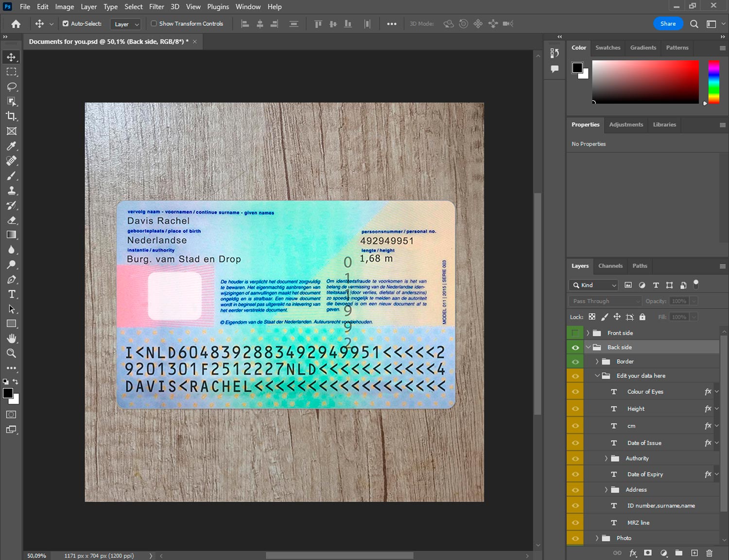Click the horizontal scrollbar below the canvas
This screenshot has width=729, height=560.
(x=339, y=556)
